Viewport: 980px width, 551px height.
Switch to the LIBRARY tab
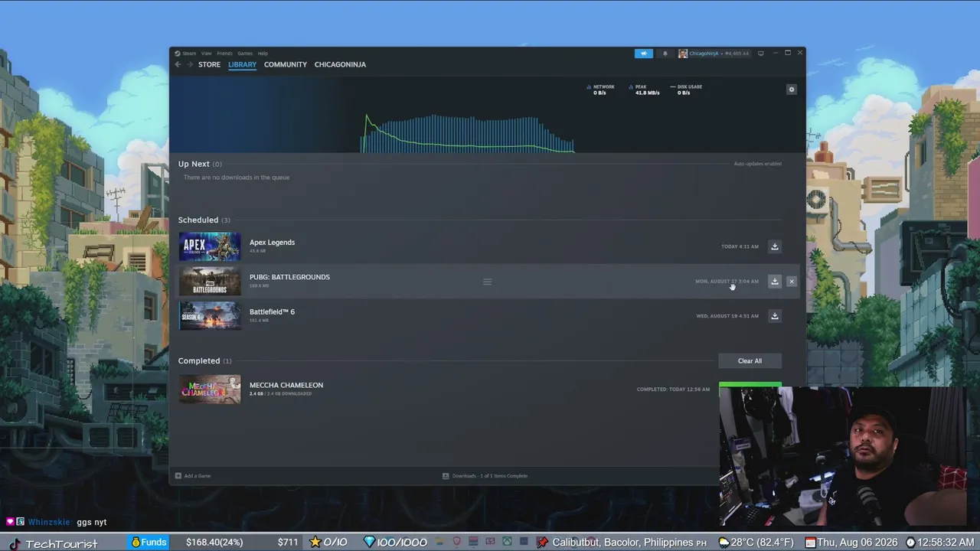coord(242,64)
